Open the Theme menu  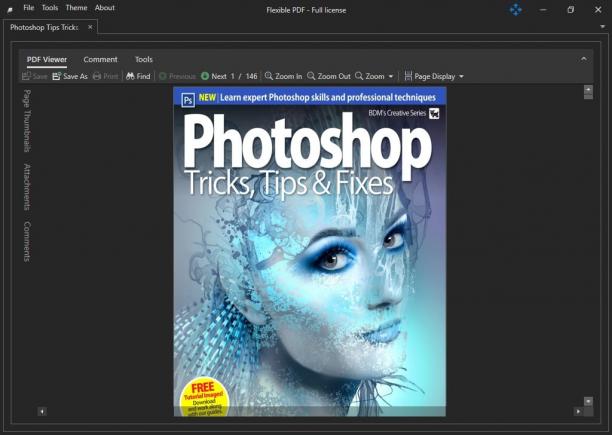[76, 7]
